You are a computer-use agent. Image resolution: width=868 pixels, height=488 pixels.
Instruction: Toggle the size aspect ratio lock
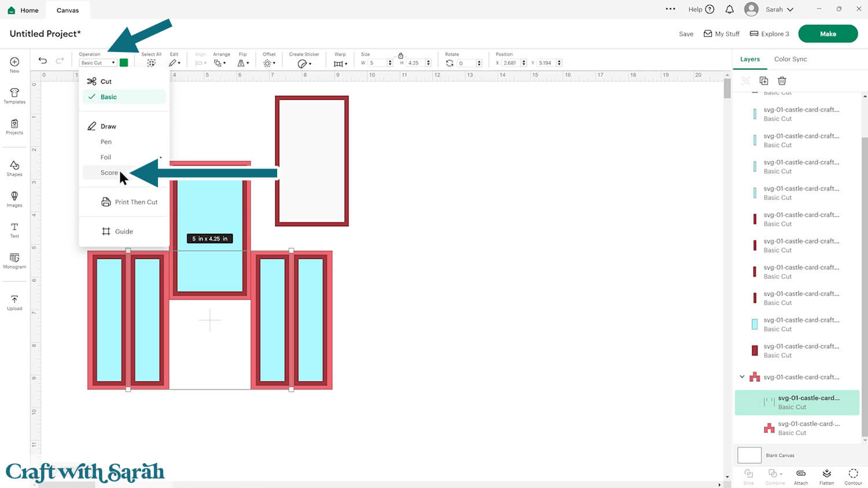[400, 56]
